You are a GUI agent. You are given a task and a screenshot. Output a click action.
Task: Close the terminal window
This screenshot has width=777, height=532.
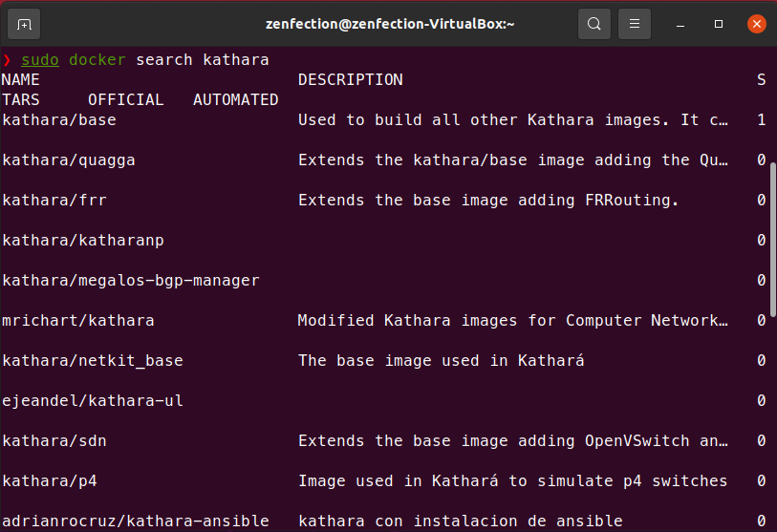click(757, 24)
